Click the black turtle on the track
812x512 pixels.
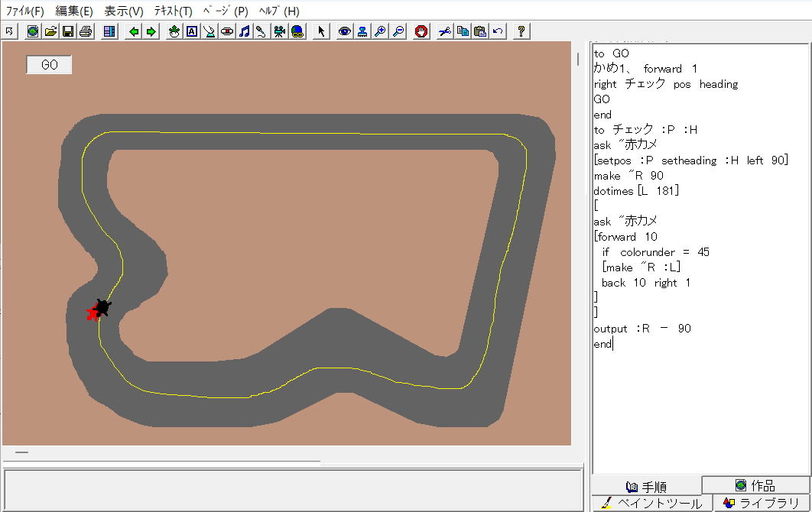point(103,307)
